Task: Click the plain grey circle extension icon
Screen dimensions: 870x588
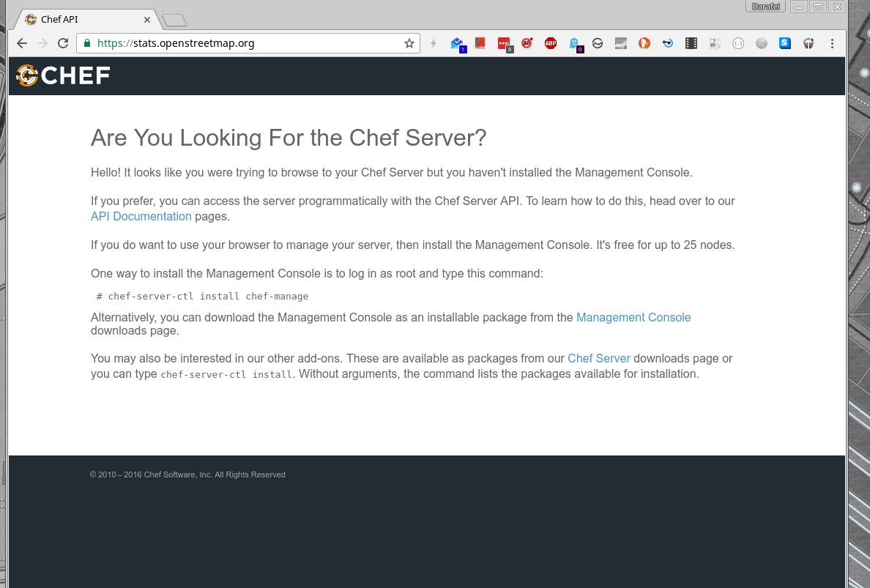Action: [762, 43]
